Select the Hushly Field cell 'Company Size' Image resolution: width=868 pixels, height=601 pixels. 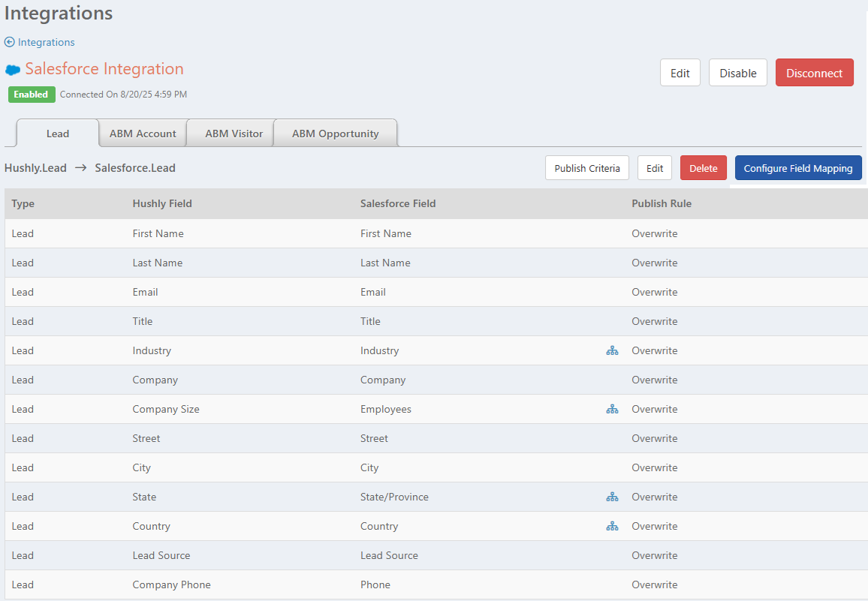click(165, 410)
